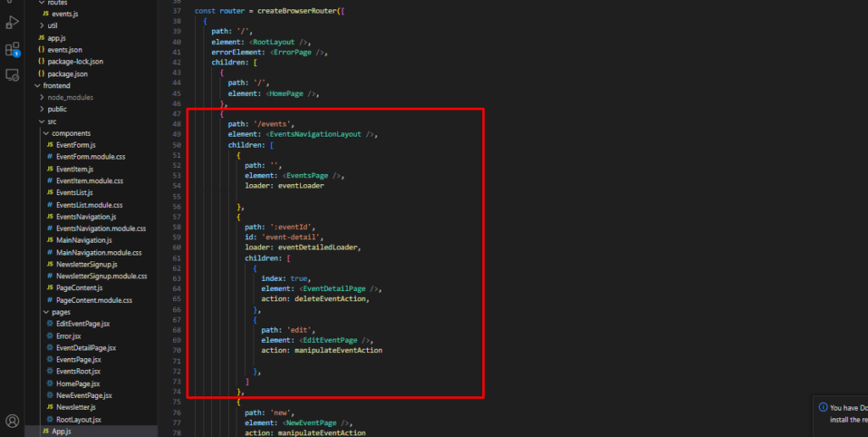Expand the public folder
Image resolution: width=868 pixels, height=437 pixels.
[41, 109]
